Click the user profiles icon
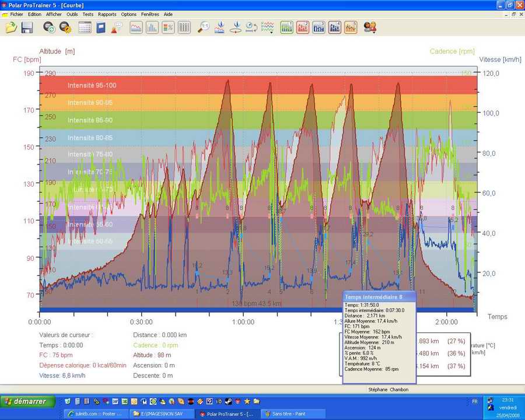525x420 pixels. point(370,27)
